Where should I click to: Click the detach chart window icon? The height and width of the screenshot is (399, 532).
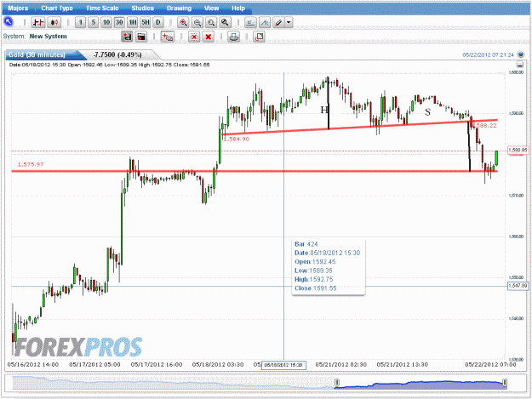coord(260,37)
